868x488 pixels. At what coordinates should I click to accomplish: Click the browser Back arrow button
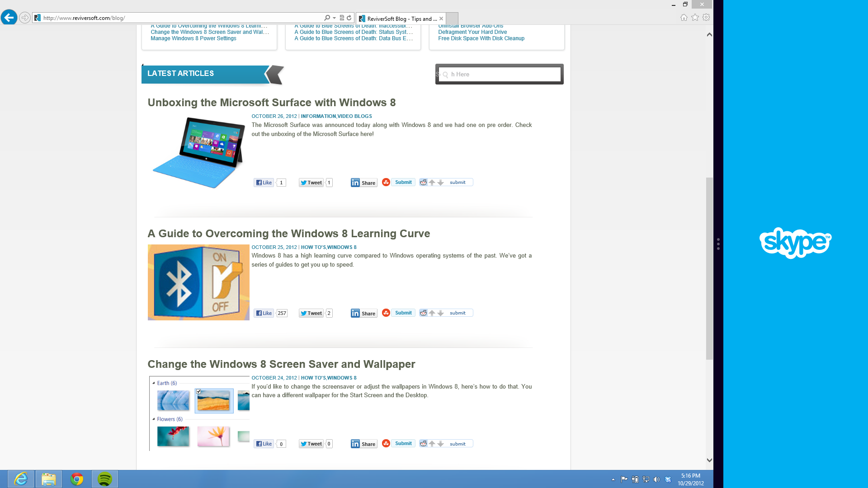pyautogui.click(x=9, y=18)
